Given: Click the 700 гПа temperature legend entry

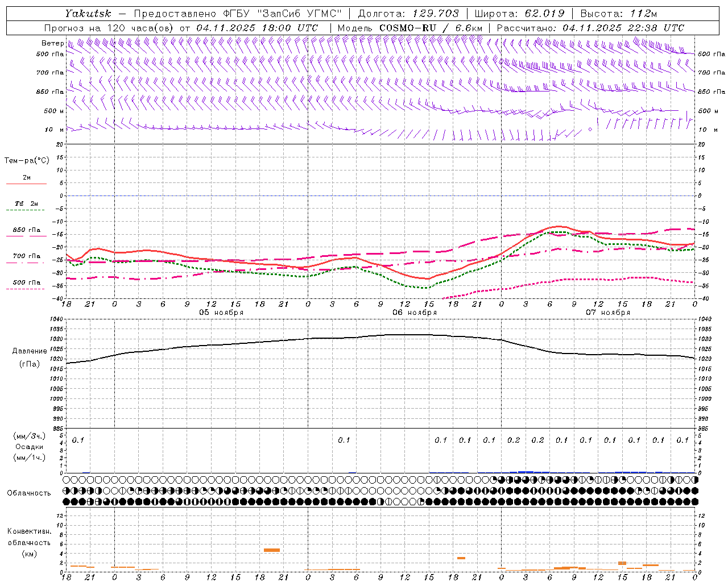Looking at the screenshot, I should (26, 256).
